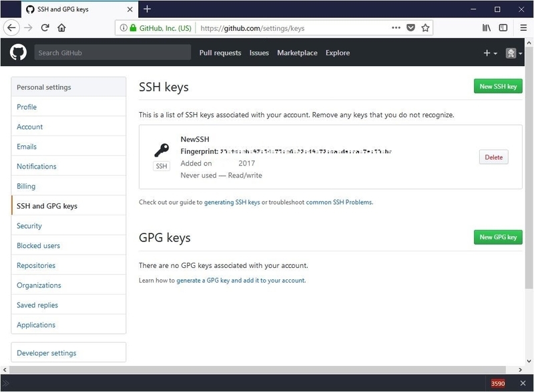534x392 pixels.
Task: Bookmark this page with the star icon
Action: click(426, 28)
